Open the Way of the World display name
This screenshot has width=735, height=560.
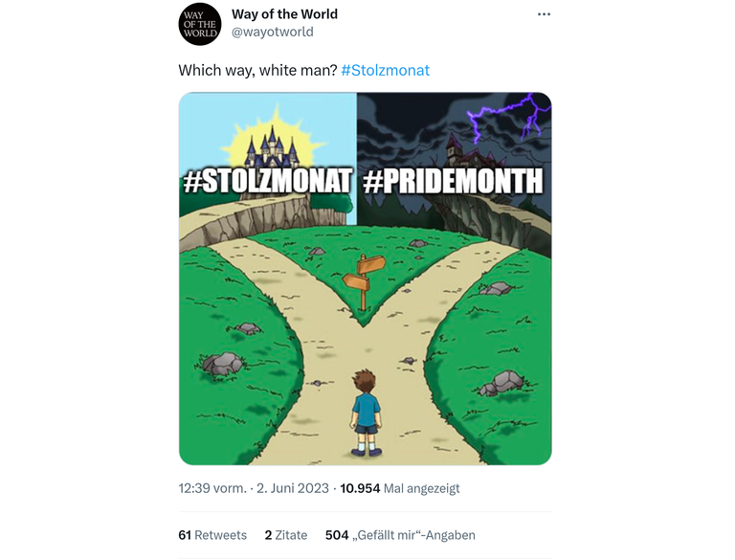tap(284, 14)
